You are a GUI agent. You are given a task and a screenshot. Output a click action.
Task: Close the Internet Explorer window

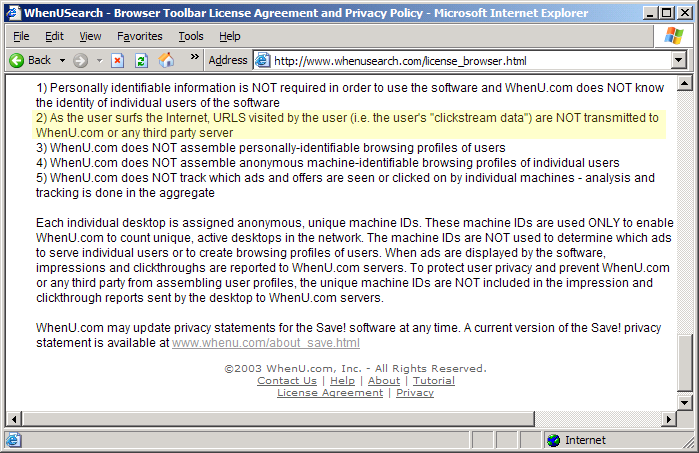tap(685, 12)
